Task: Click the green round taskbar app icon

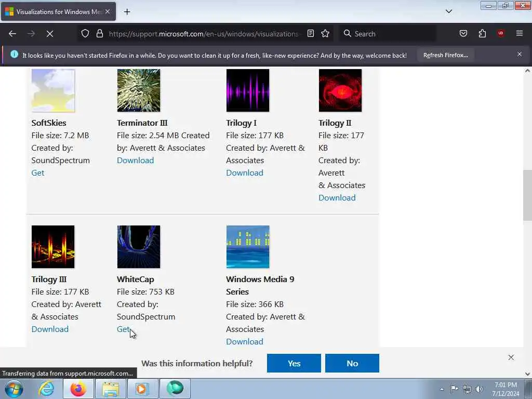Action: (x=175, y=389)
